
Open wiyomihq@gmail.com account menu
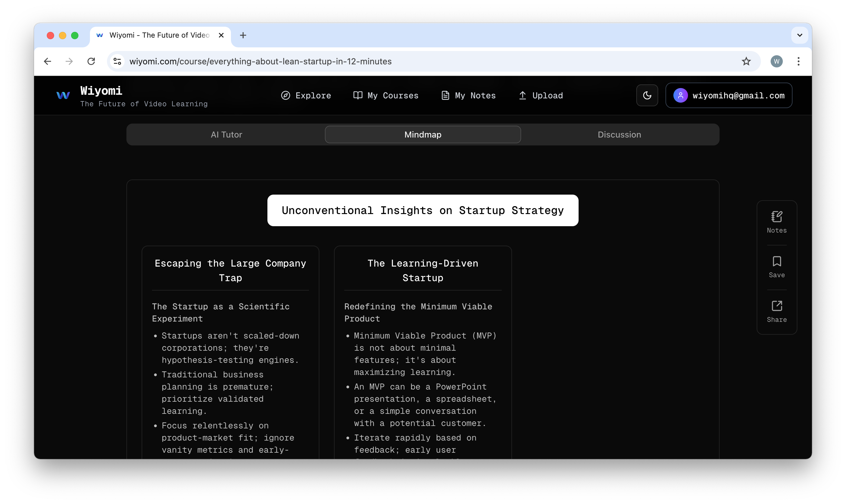tap(729, 95)
